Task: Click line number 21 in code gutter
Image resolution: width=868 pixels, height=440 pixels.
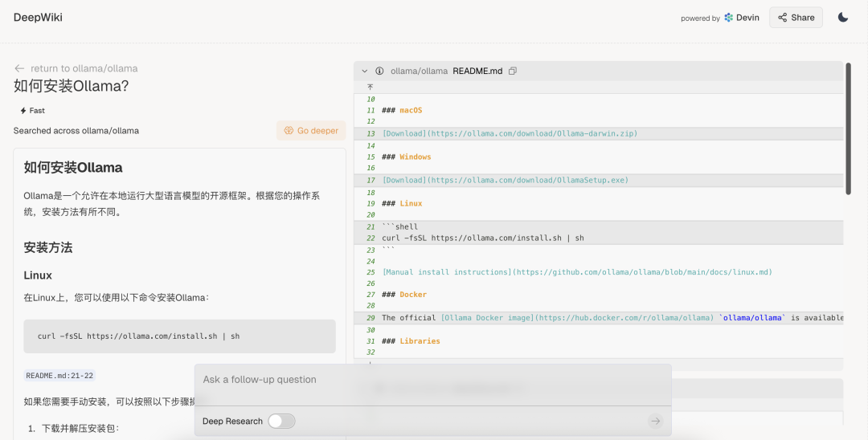Action: pyautogui.click(x=371, y=226)
